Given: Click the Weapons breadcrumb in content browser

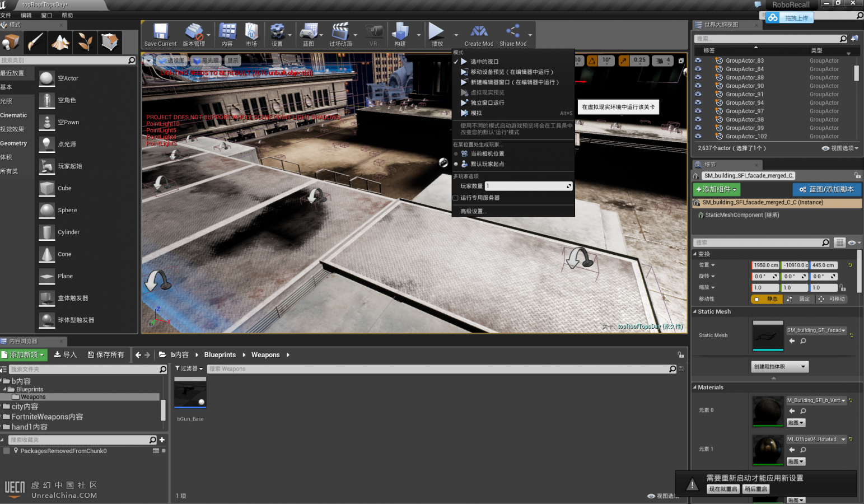Looking at the screenshot, I should coord(265,355).
